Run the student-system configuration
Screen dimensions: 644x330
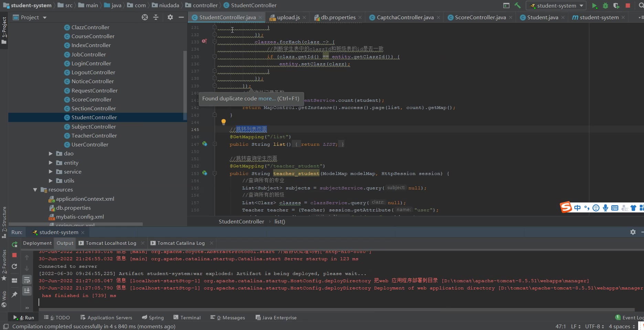click(594, 5)
